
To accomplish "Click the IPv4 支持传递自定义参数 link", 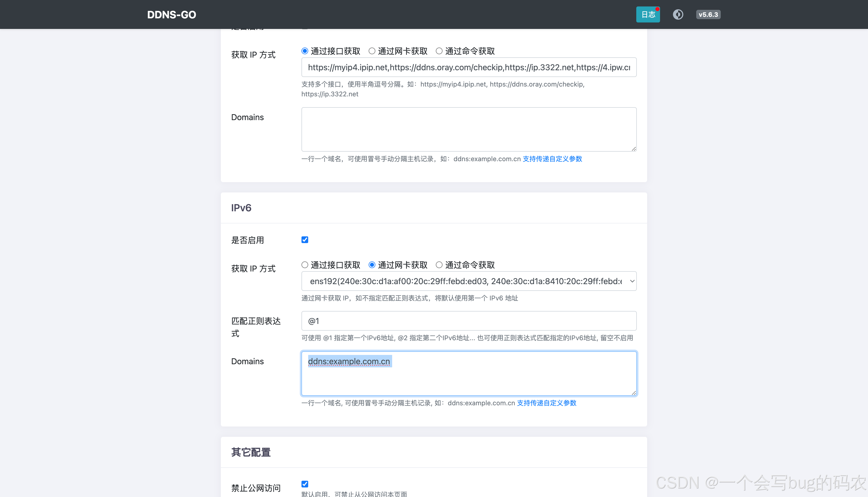I will (x=552, y=159).
